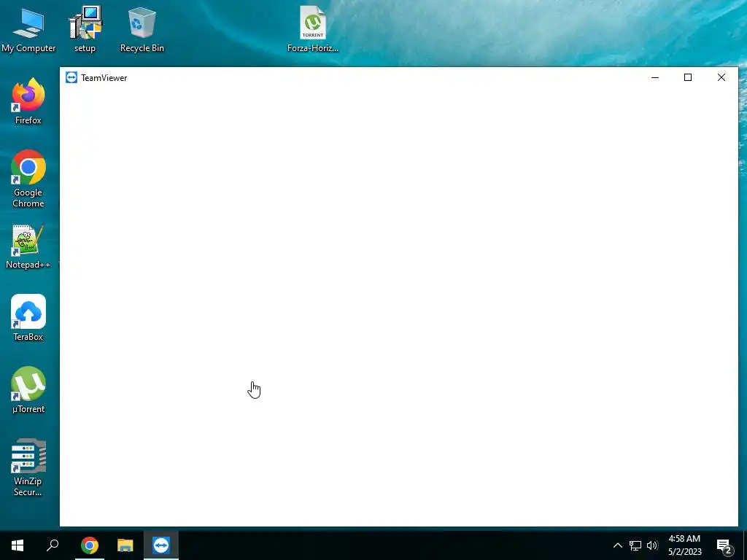Open taskbar search magnifier
Viewport: 747px width, 560px height.
coord(53,545)
